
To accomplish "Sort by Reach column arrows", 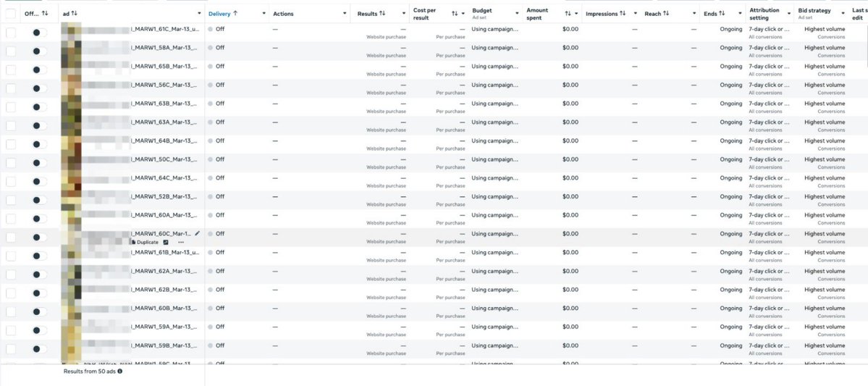I will coord(666,13).
